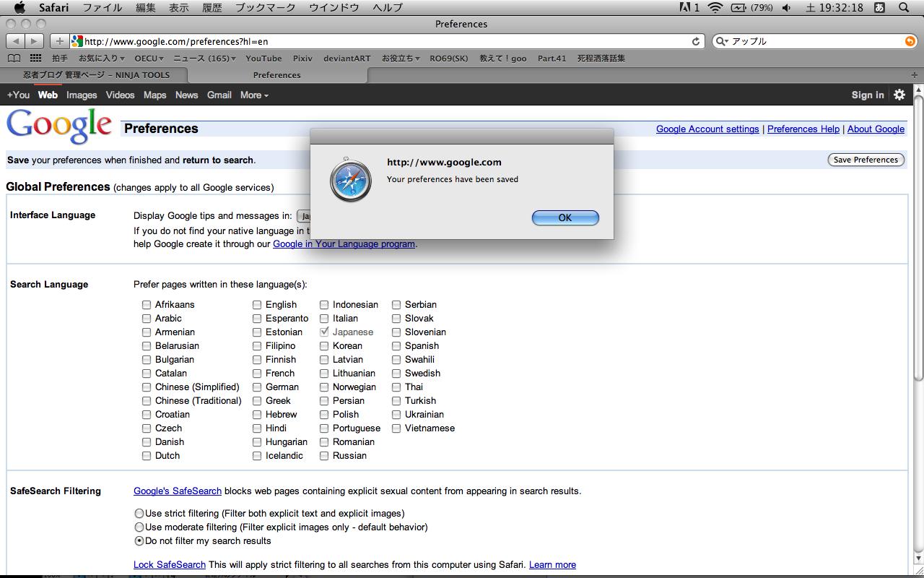Image resolution: width=924 pixels, height=578 pixels.
Task: Check the Korean language box
Action: point(324,346)
